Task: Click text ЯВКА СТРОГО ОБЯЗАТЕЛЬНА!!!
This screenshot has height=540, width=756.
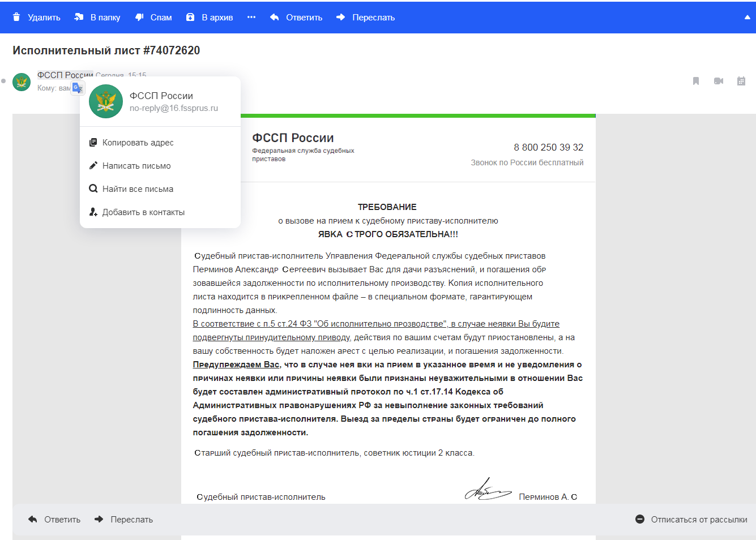Action: click(x=388, y=234)
